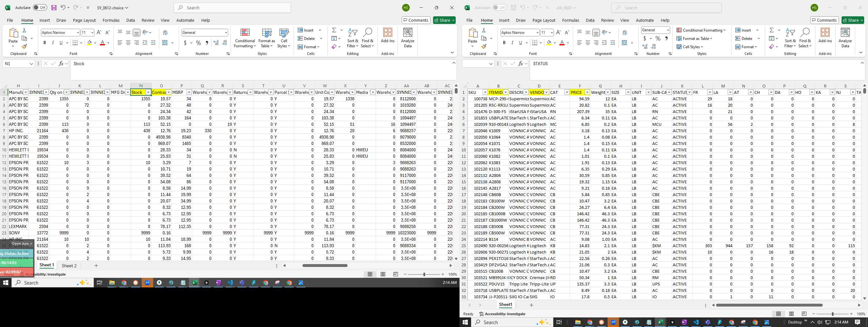The image size is (868, 327).
Task: Open font size dropdown in SY_0612-choice ribbon
Action: click(x=92, y=32)
